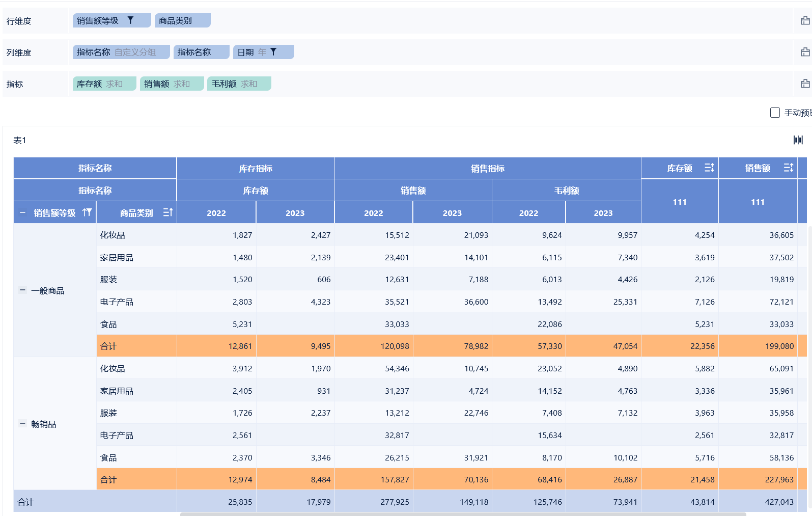Image resolution: width=812 pixels, height=516 pixels.
Task: Click the cell value 1,827
Action: click(x=242, y=235)
